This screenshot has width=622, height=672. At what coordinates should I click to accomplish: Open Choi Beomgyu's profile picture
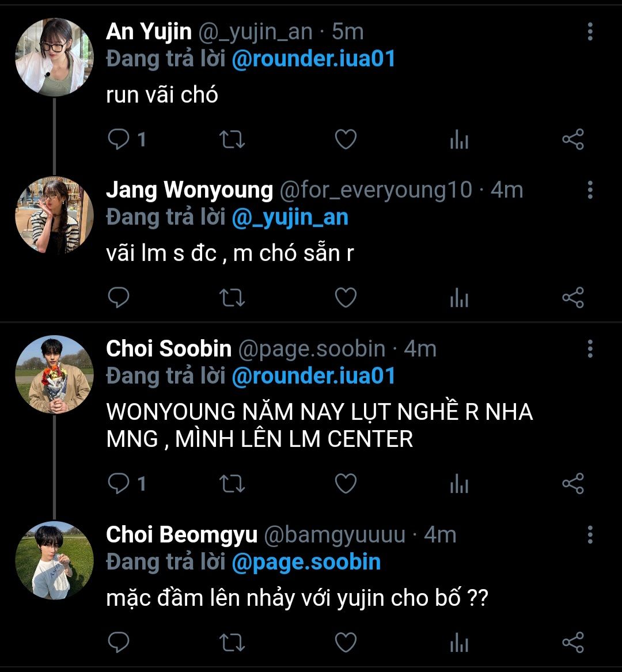[x=54, y=561]
